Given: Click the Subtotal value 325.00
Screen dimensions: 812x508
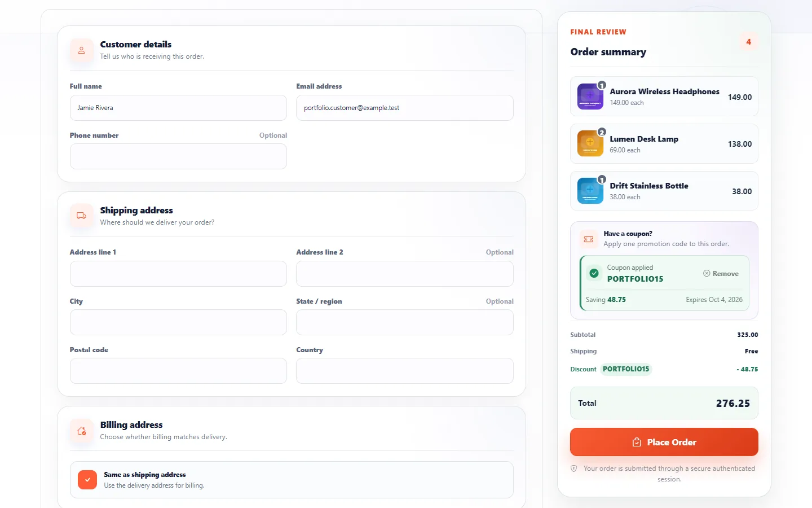Looking at the screenshot, I should click(x=748, y=335).
